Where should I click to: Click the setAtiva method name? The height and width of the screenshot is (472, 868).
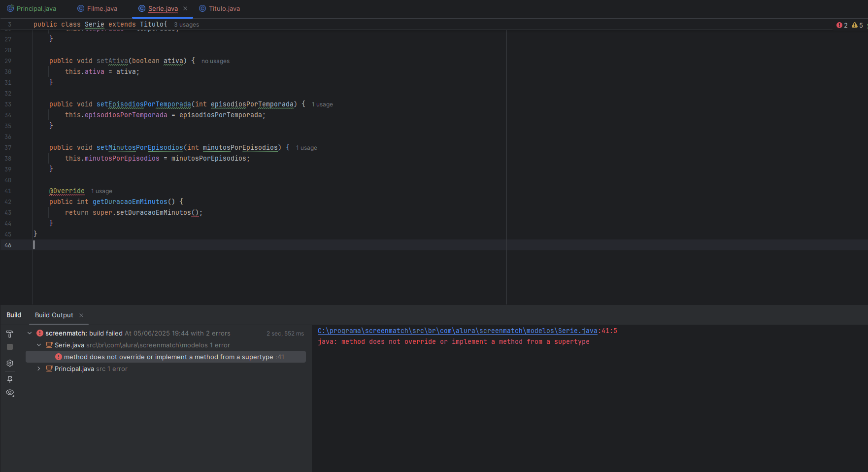(112, 61)
